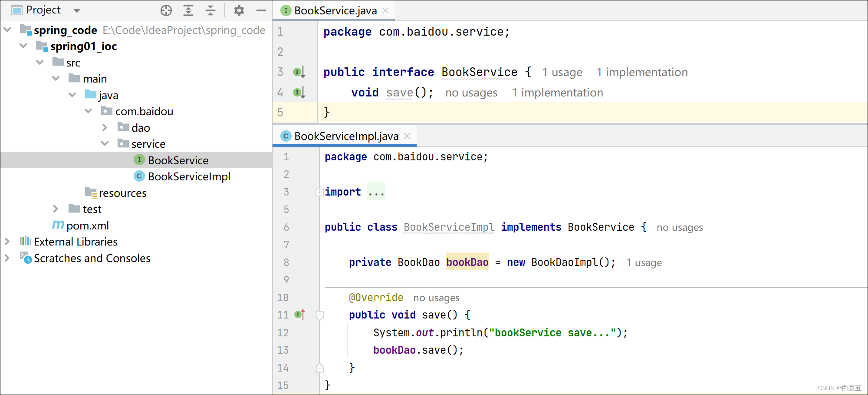Expand the collapsed import block
Screen dimensions: 868x395
[x=319, y=192]
